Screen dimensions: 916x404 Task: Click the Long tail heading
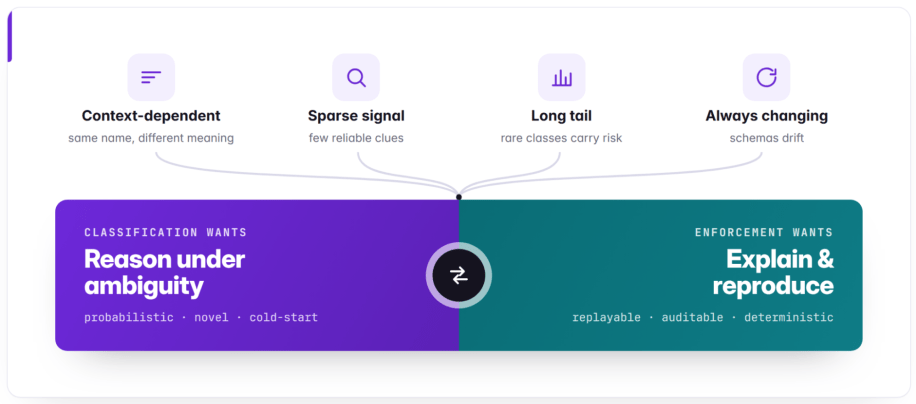(561, 116)
